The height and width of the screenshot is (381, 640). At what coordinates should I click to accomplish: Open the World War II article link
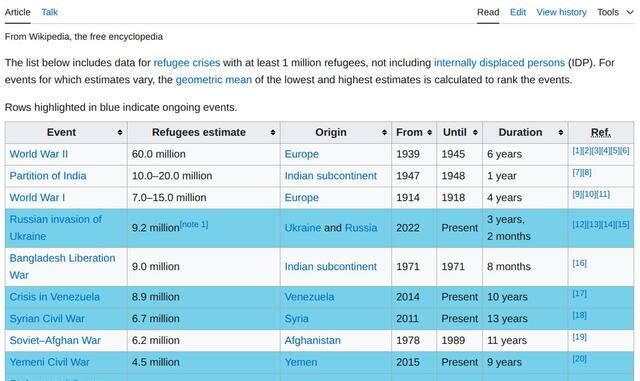(x=39, y=154)
